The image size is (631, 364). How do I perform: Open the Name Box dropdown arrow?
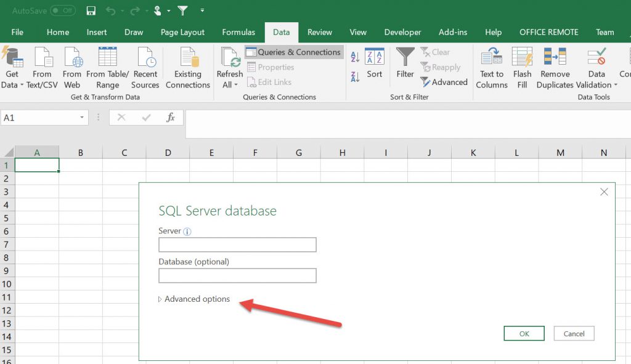click(x=82, y=118)
